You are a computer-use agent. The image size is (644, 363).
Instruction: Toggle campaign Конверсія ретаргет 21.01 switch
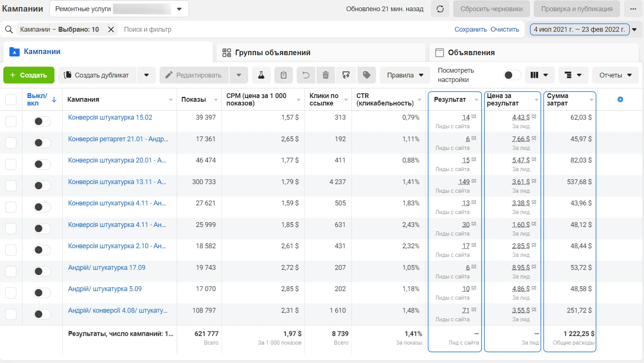tap(42, 143)
